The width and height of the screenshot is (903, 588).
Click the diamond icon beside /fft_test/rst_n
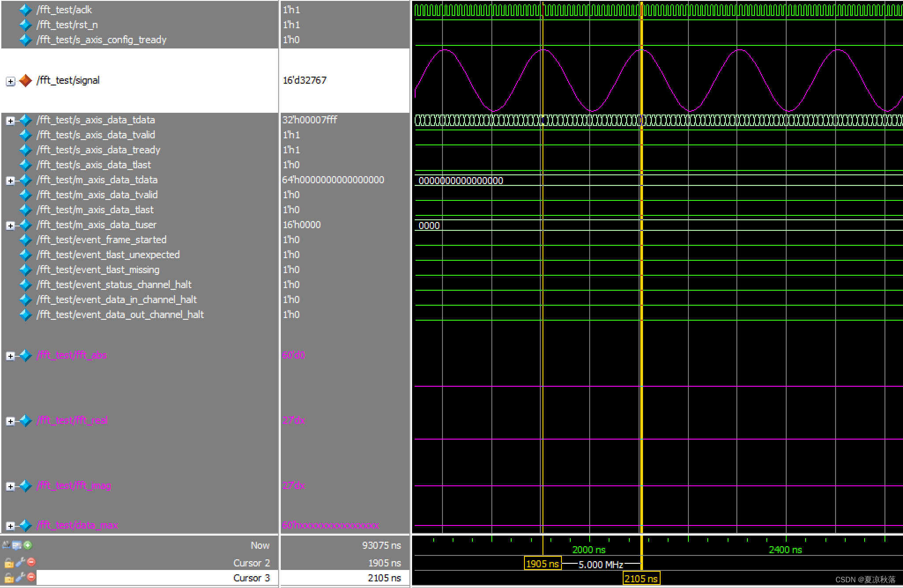[26, 25]
